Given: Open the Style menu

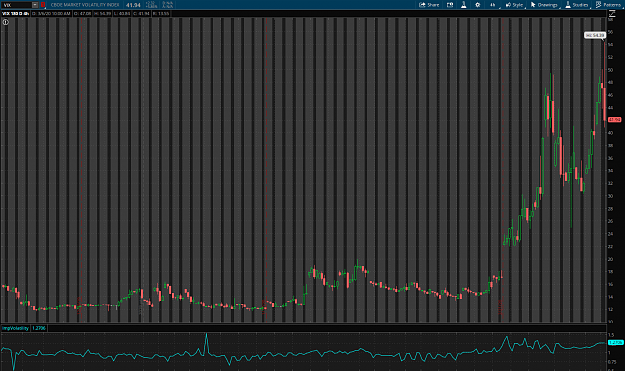Looking at the screenshot, I should (x=514, y=5).
